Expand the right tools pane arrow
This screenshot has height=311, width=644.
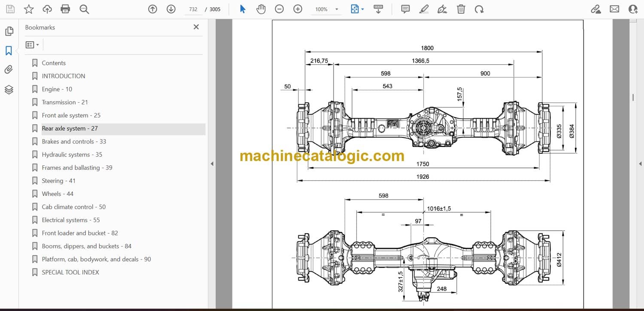tap(640, 164)
